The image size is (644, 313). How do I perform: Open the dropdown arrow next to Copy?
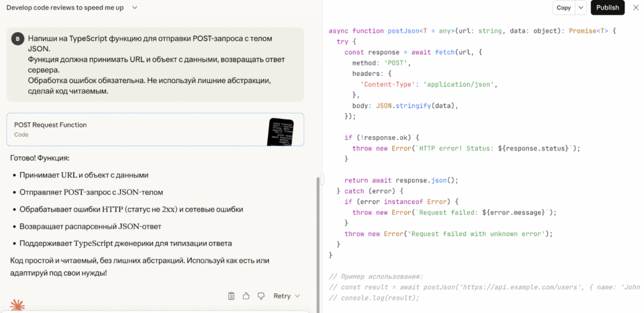coord(581,8)
